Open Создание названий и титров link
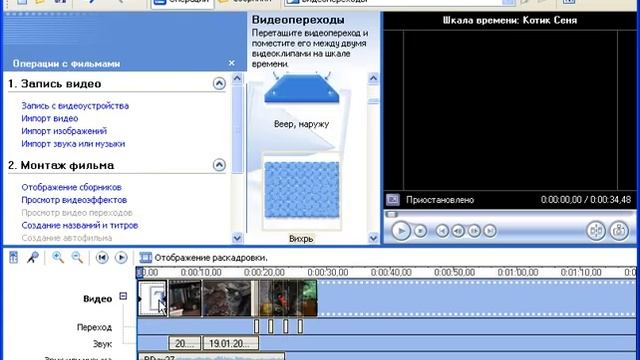The image size is (640, 360). pyautogui.click(x=80, y=225)
